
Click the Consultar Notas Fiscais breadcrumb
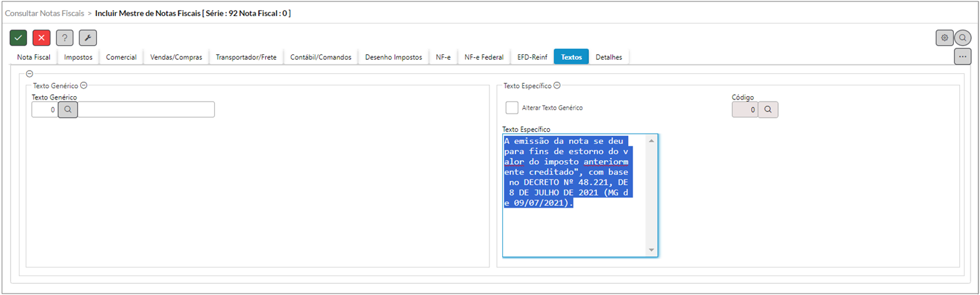click(44, 13)
